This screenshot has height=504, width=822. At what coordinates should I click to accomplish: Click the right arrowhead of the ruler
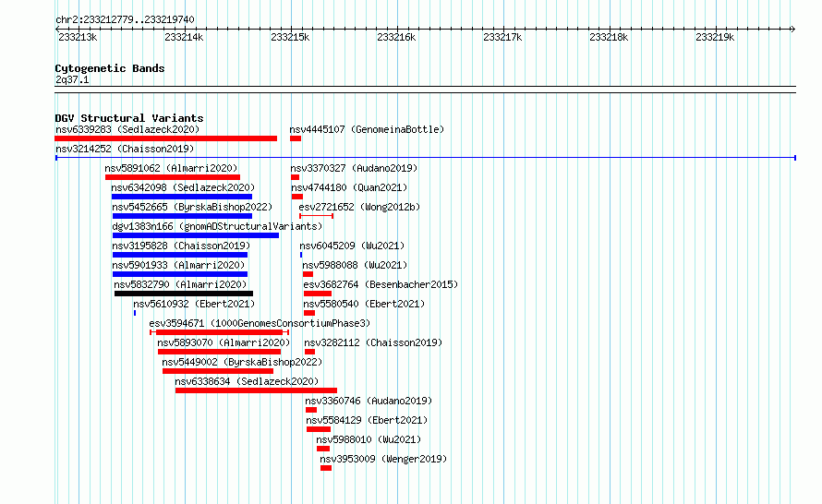coord(793,29)
